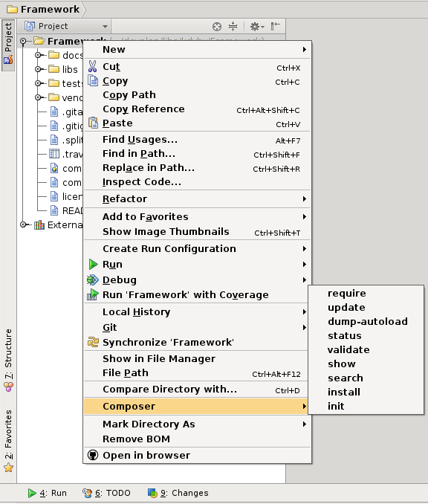
Task: Click the green play icon beside Run
Action: pyautogui.click(x=93, y=264)
